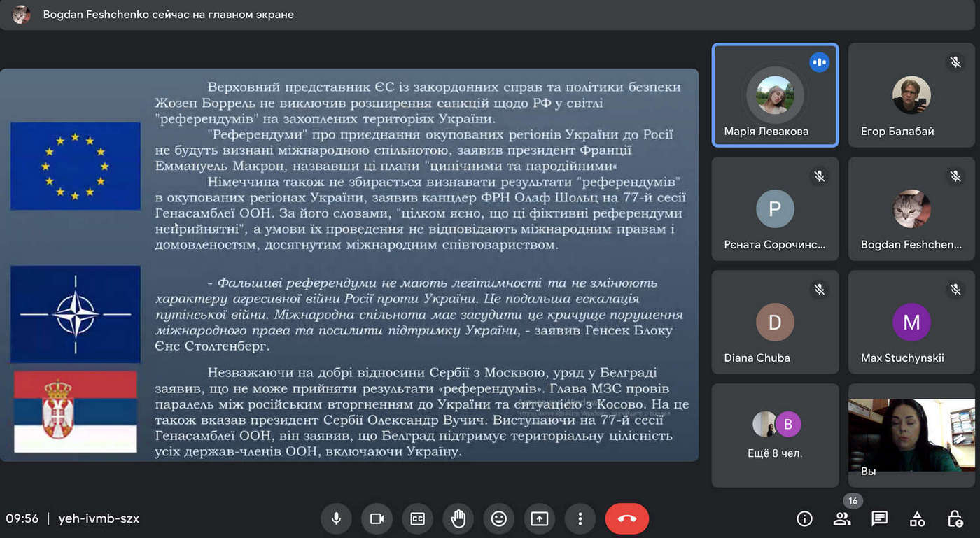Click the presenter notification banner at top

168,15
